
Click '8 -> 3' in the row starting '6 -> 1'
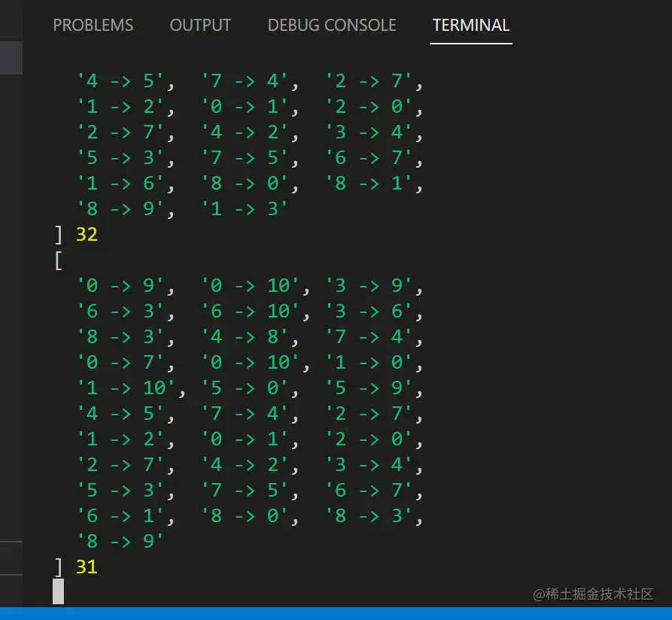[x=369, y=516]
